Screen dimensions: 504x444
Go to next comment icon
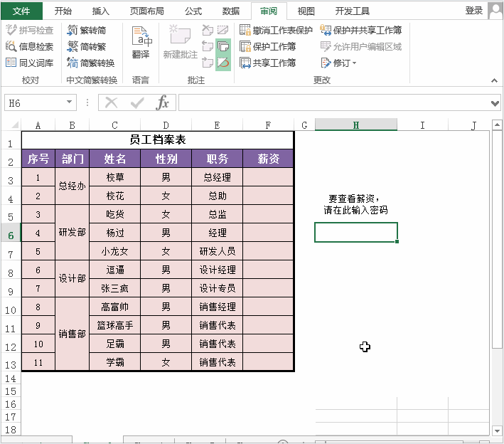point(208,63)
